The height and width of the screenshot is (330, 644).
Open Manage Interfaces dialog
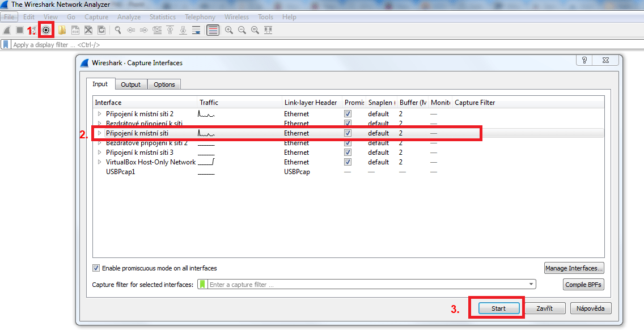point(574,268)
